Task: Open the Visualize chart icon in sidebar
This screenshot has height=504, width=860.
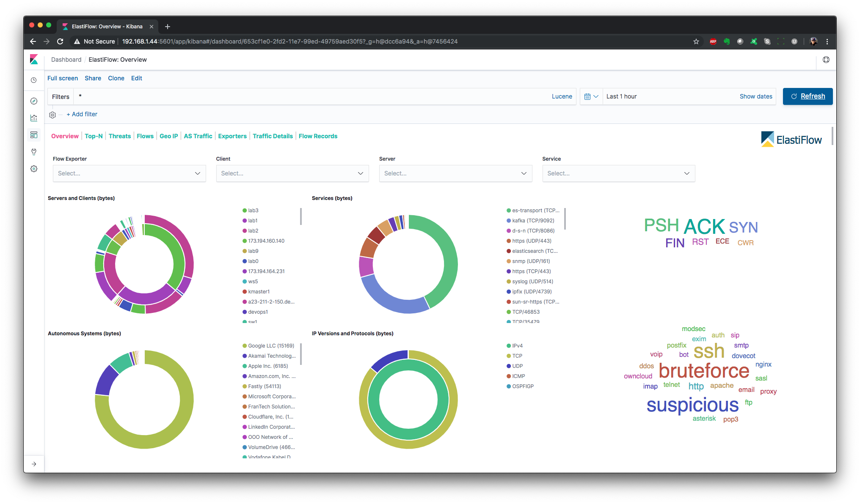Action: point(34,118)
